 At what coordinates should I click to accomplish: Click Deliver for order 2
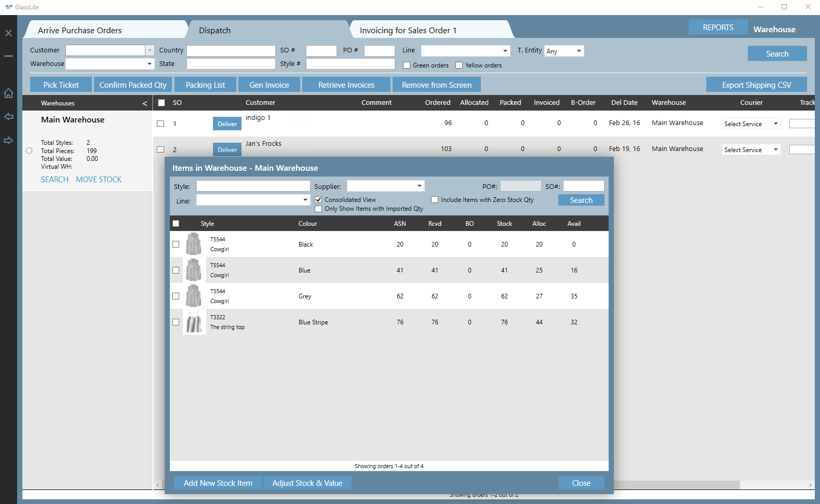tap(227, 149)
